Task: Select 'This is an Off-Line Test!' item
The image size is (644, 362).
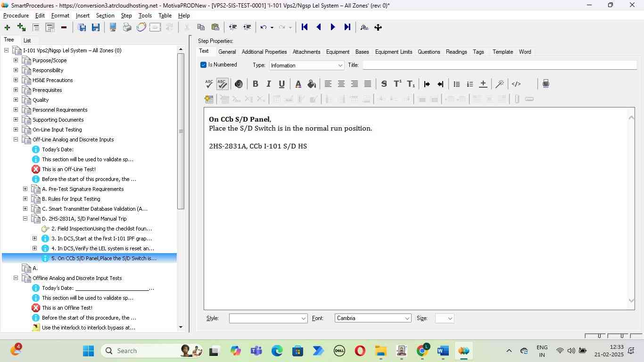Action: (69, 169)
